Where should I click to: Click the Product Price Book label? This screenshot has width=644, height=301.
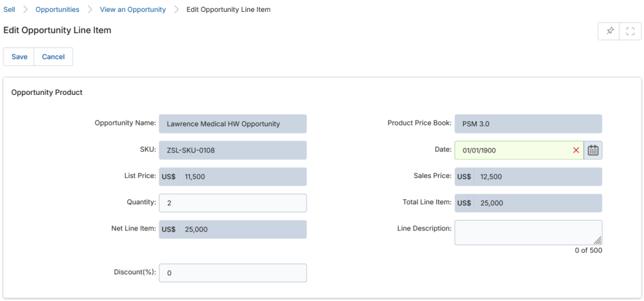pos(420,123)
